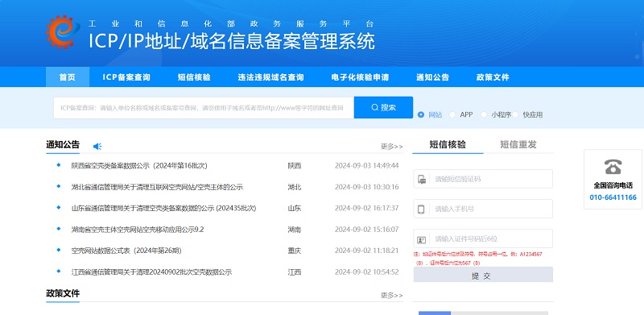Open 通知公告 in navigation bar
The image size is (644, 315).
point(433,77)
